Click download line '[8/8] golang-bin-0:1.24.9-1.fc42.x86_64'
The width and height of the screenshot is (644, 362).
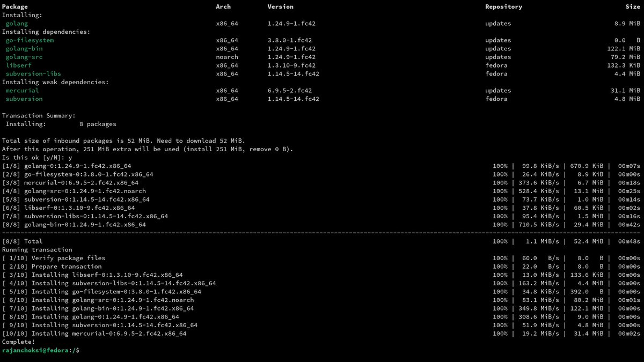[x=74, y=225]
